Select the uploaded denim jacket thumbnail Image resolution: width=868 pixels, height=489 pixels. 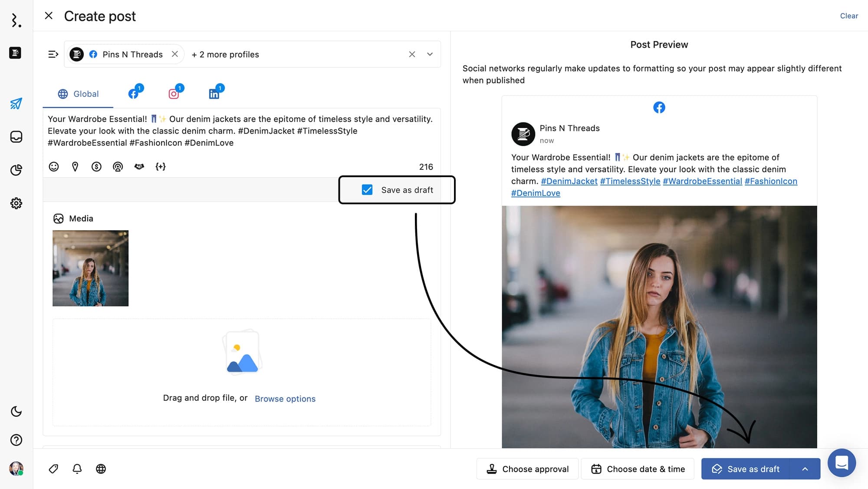click(91, 268)
